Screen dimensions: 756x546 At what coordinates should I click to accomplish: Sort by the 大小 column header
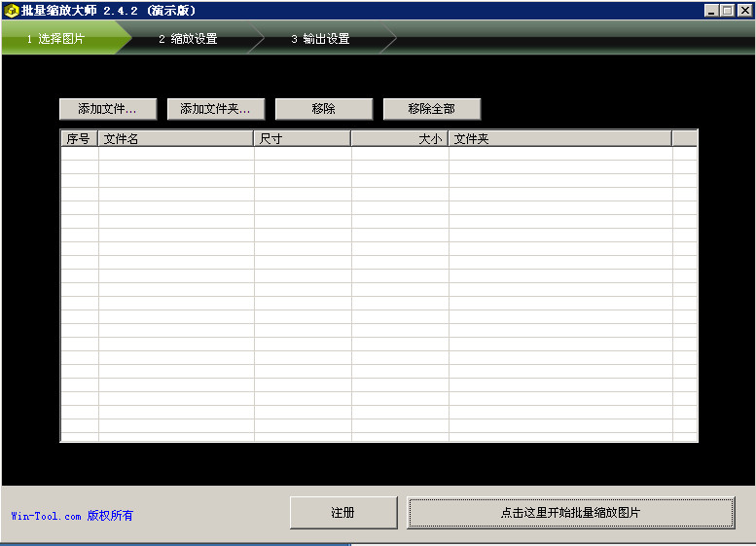400,139
